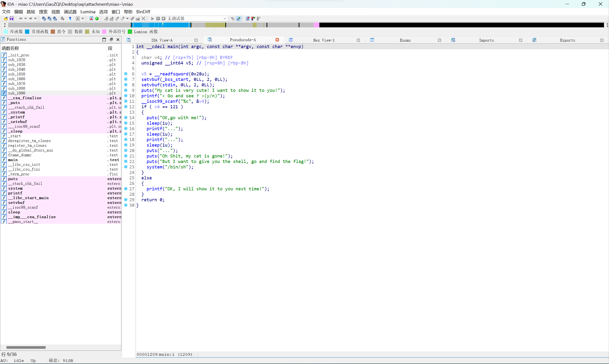Click the convert to code icon
This screenshot has height=364, width=609.
106,19
